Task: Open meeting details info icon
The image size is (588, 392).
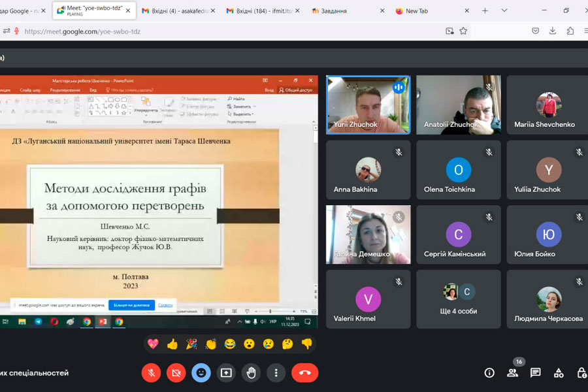Action: (x=489, y=373)
